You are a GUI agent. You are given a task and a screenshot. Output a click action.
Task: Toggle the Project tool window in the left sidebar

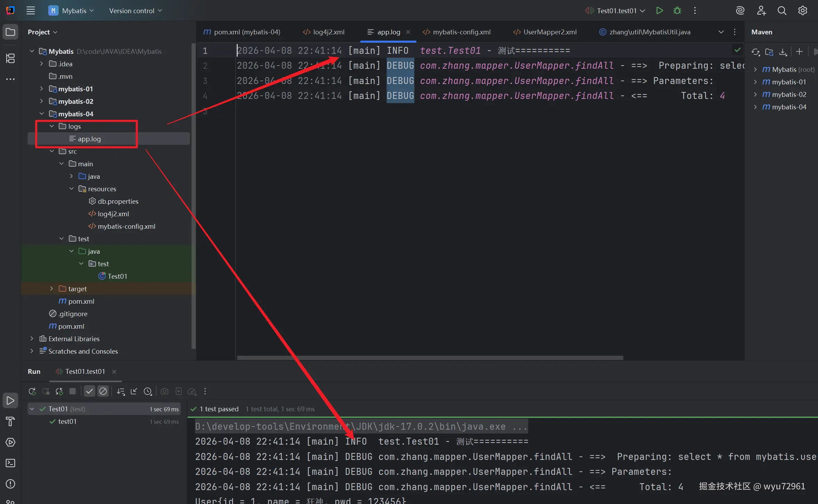point(10,32)
